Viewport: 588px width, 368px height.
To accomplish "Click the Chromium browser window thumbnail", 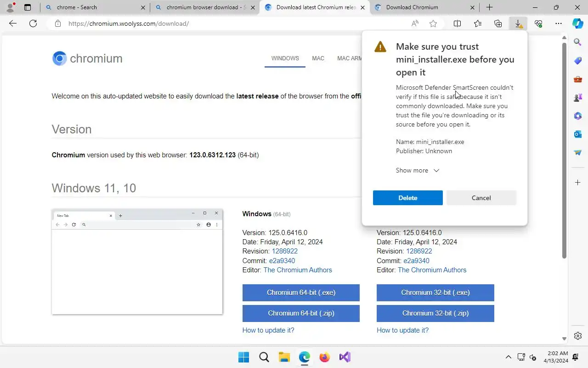I will click(x=137, y=262).
